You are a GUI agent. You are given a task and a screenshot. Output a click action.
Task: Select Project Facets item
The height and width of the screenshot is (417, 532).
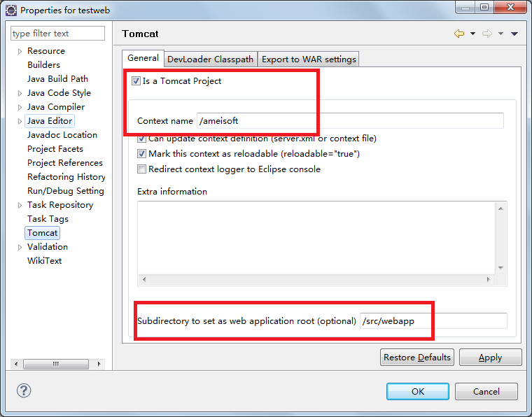tap(55, 149)
